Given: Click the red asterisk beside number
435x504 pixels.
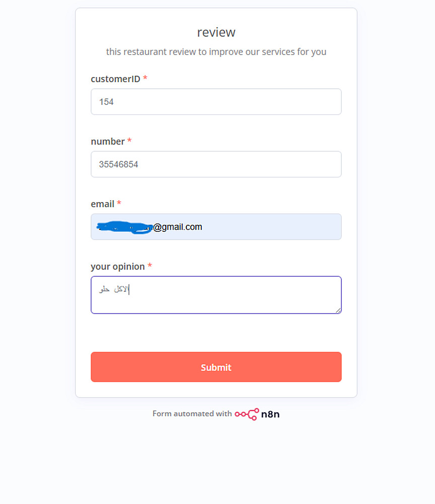Looking at the screenshot, I should pos(129,141).
